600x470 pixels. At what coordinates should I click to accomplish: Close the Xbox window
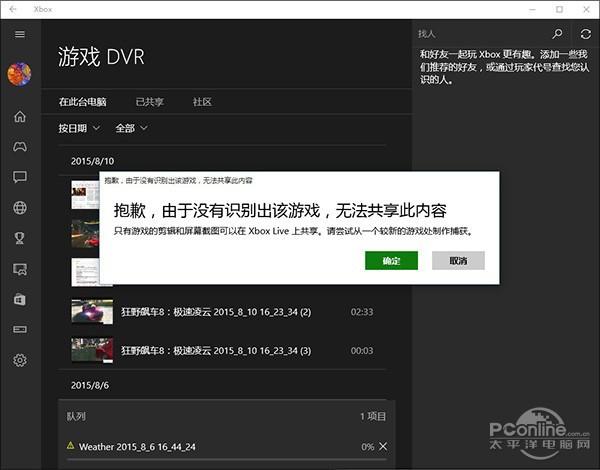[586, 9]
